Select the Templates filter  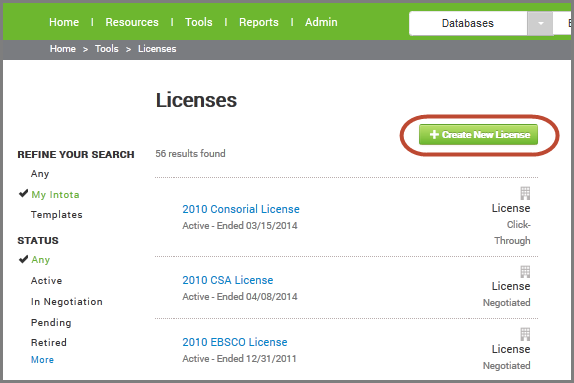click(x=57, y=215)
